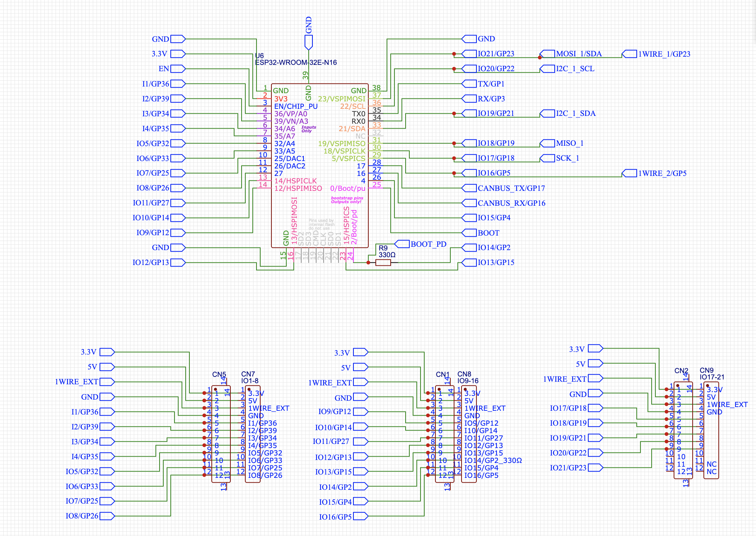
Task: Click the IO14/GP2_330Ω pin label
Action: point(493,460)
